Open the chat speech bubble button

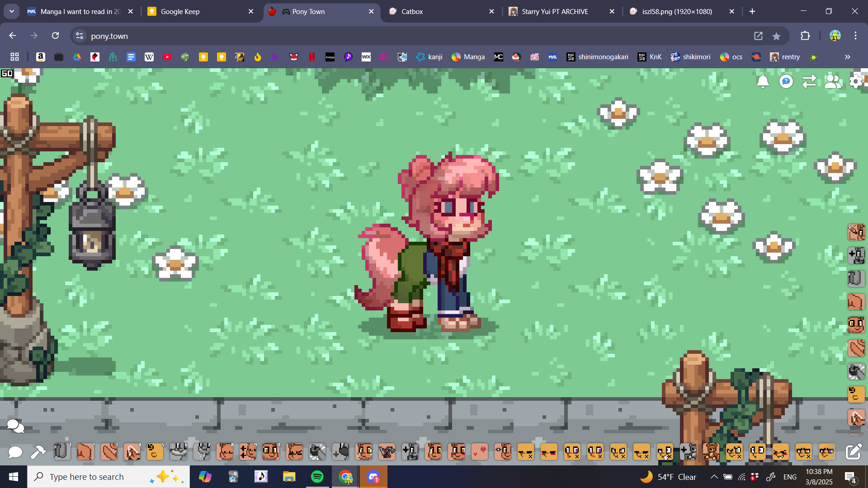tap(15, 451)
